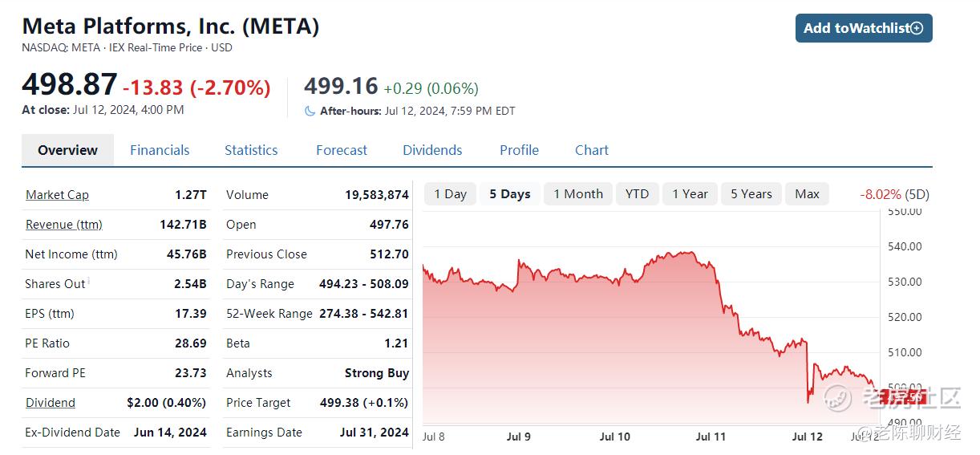The image size is (980, 455).
Task: Open the Chart tab
Action: pyautogui.click(x=592, y=150)
